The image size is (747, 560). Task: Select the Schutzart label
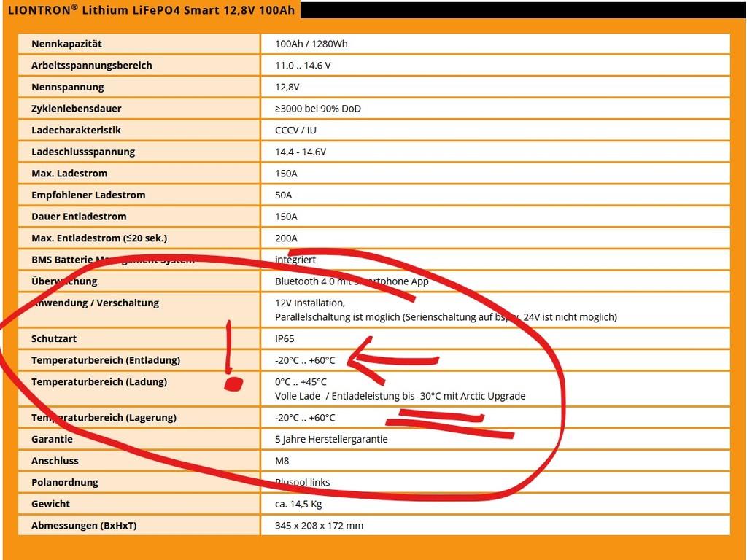(54, 339)
